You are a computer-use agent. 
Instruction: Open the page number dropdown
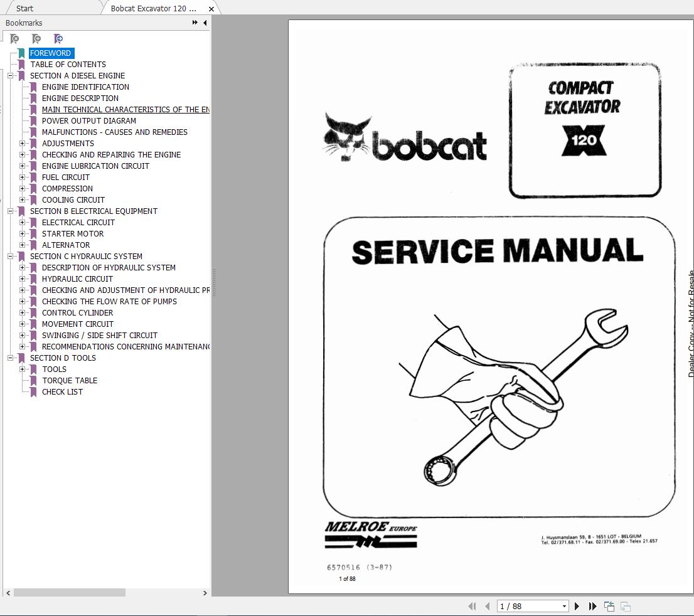point(563,606)
